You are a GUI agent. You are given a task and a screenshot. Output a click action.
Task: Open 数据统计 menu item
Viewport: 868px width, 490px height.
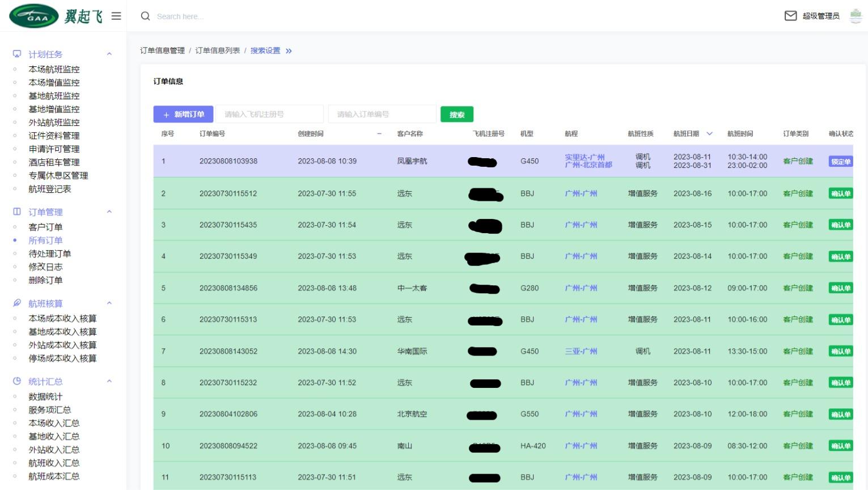pos(45,396)
